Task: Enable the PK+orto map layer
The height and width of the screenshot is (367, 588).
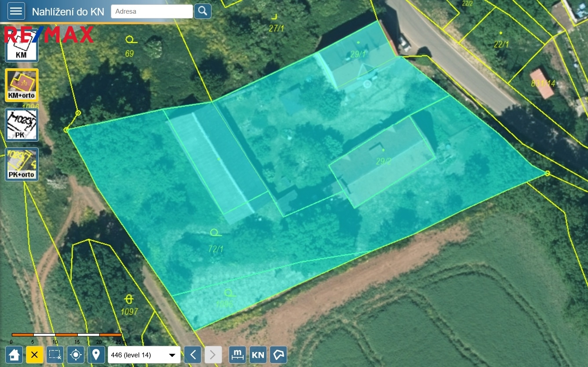Action: coord(22,164)
